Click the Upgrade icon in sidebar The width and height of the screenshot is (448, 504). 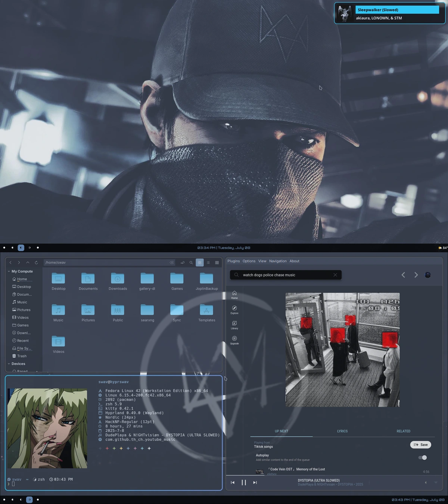(234, 340)
